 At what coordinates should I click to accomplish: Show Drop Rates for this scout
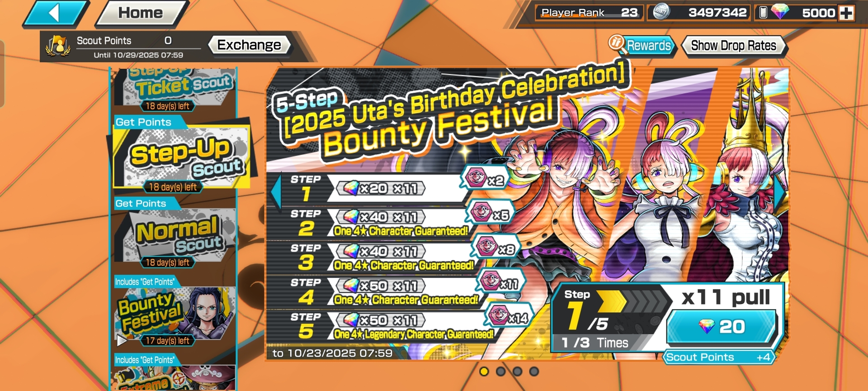point(733,46)
